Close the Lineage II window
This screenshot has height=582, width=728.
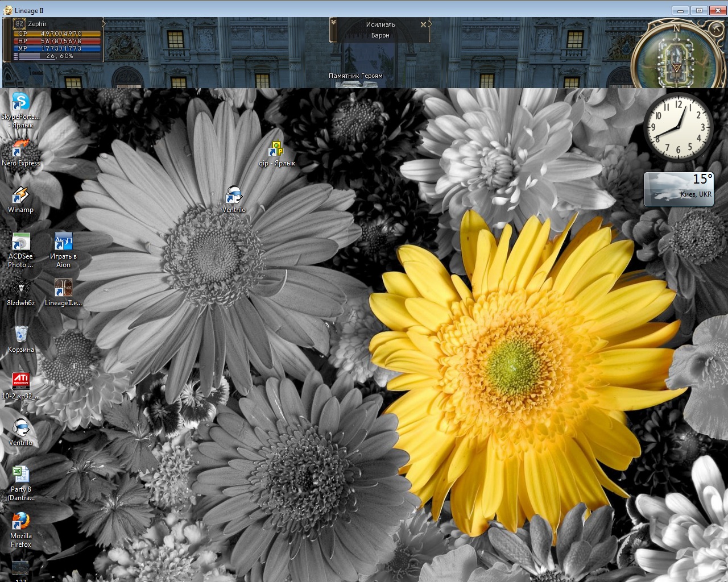[x=717, y=10]
